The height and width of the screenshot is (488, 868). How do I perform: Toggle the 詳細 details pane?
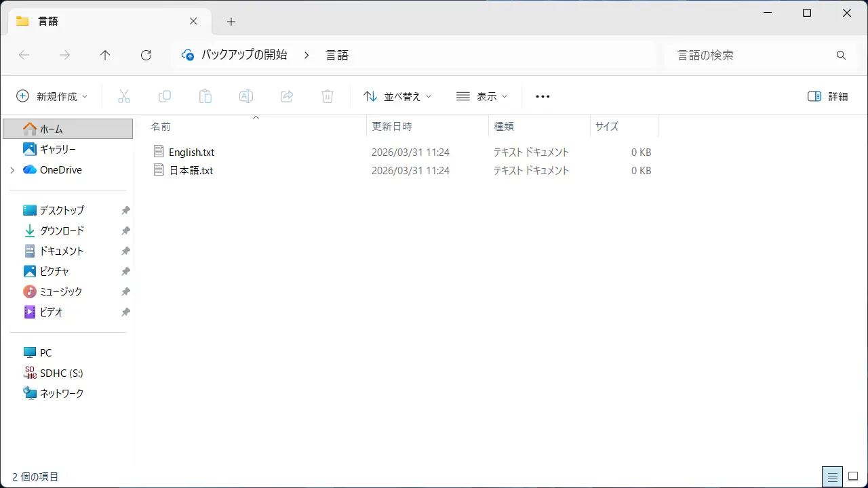828,96
